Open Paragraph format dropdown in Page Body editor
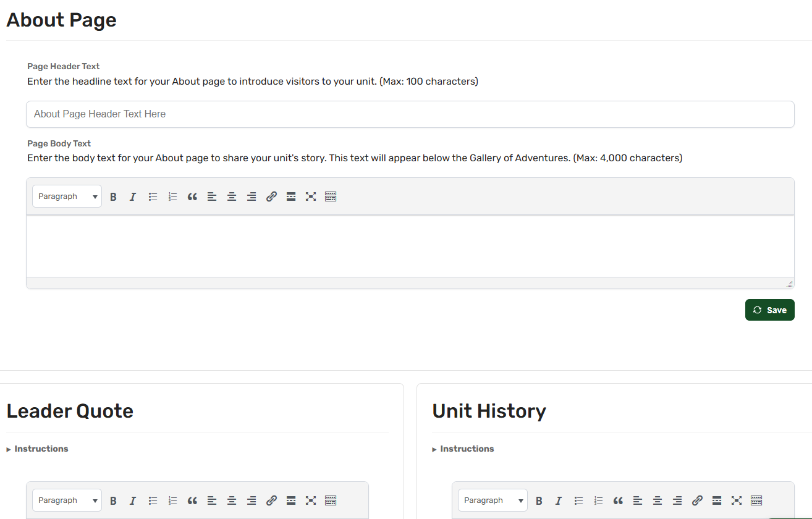This screenshot has width=812, height=519. (67, 196)
